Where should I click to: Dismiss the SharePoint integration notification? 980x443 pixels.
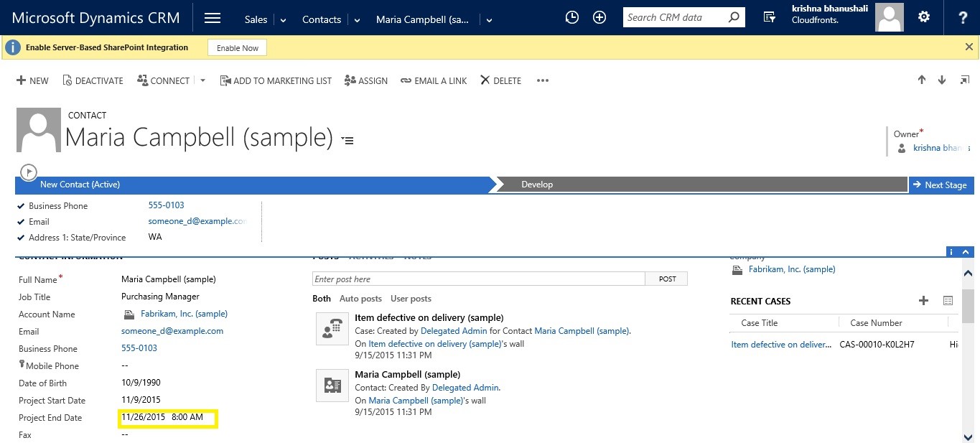969,47
